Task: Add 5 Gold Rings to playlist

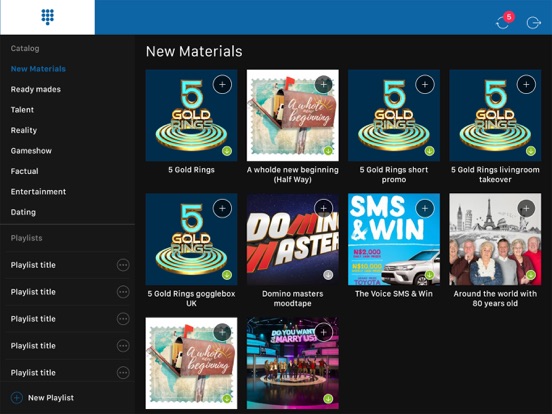Action: tap(222, 84)
